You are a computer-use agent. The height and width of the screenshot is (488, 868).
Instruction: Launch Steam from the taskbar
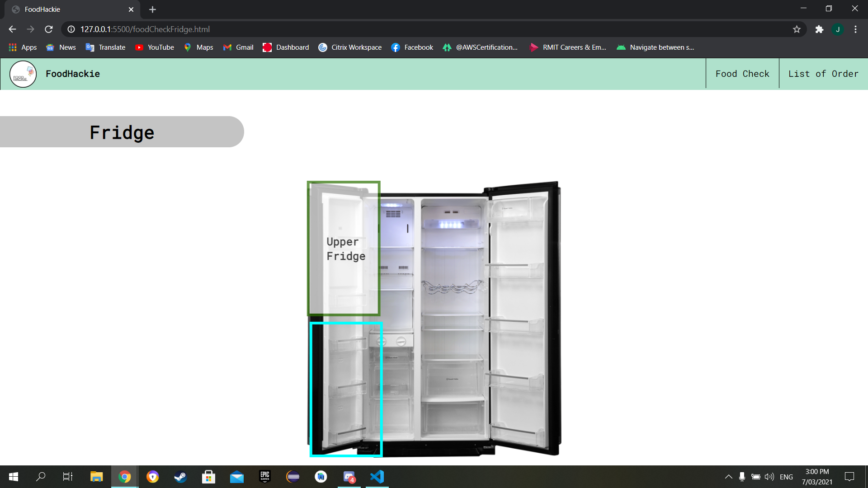click(180, 477)
